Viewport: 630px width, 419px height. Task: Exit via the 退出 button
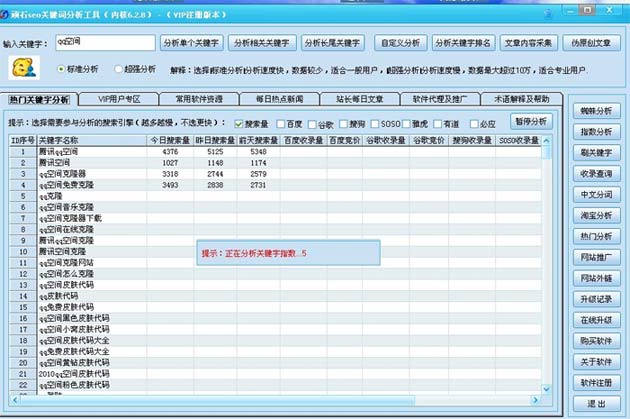[596, 403]
